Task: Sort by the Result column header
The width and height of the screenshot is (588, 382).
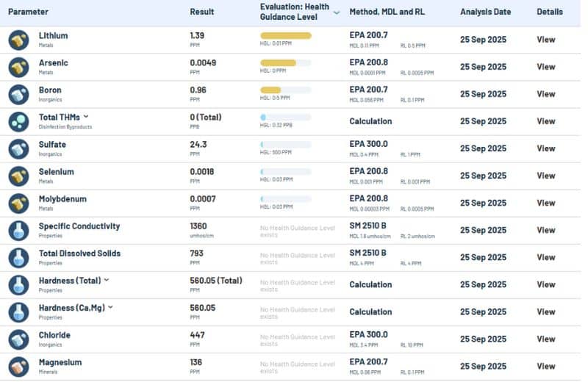Action: [x=202, y=12]
